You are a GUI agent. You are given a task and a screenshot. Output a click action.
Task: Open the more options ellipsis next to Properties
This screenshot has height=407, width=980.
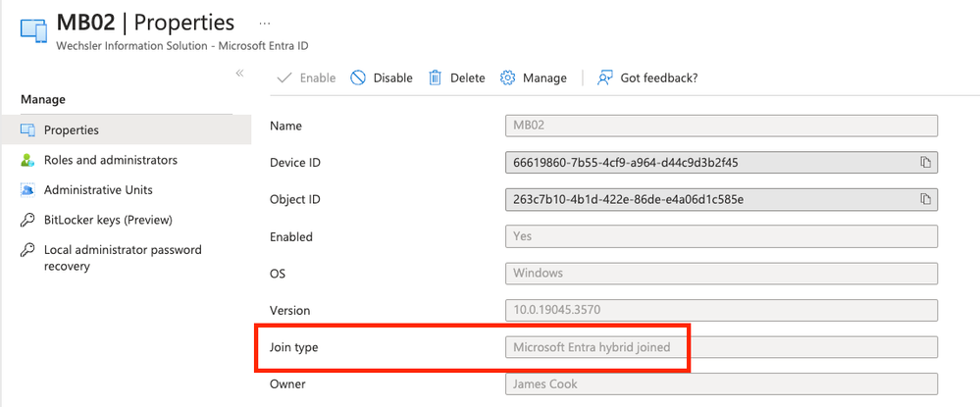(x=265, y=24)
